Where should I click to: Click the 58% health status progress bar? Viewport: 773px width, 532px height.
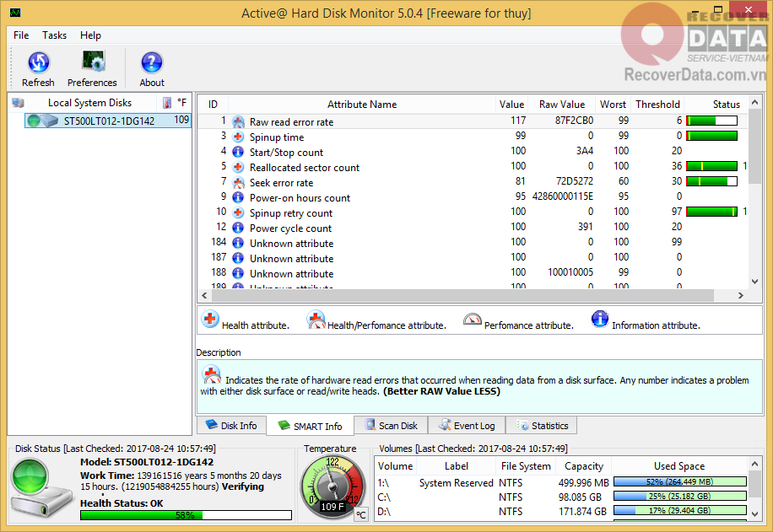186,515
